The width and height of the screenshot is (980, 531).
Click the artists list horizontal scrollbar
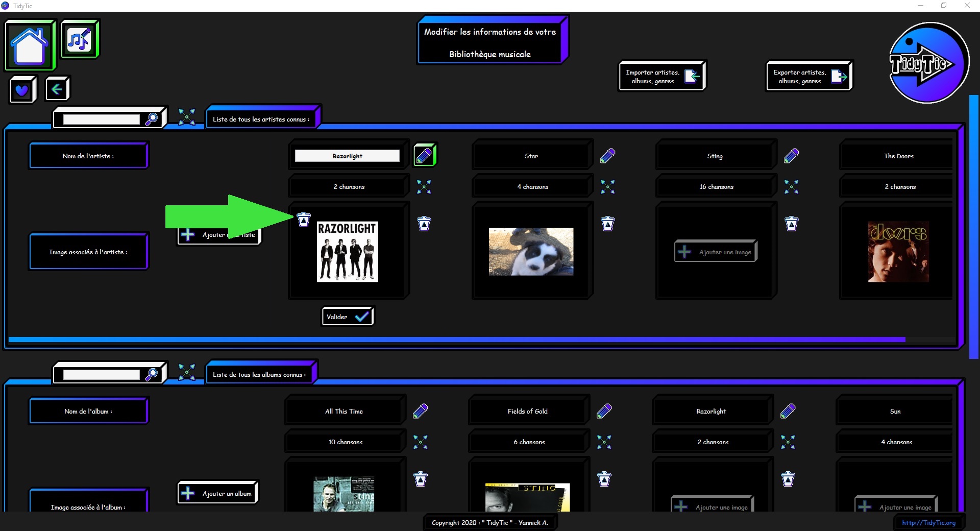tap(457, 340)
